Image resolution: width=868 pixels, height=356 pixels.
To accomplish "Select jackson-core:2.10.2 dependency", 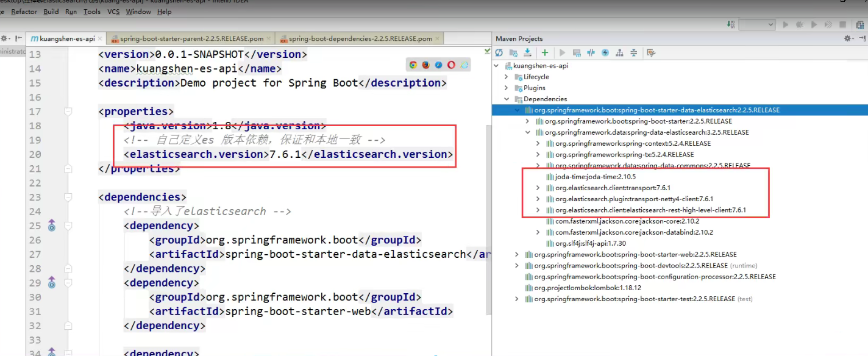I will coord(627,221).
